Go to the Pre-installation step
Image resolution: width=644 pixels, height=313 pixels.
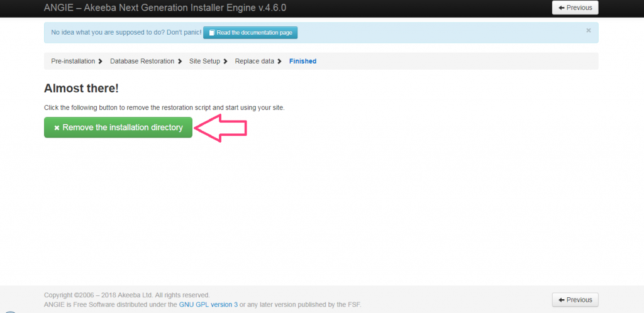click(73, 61)
